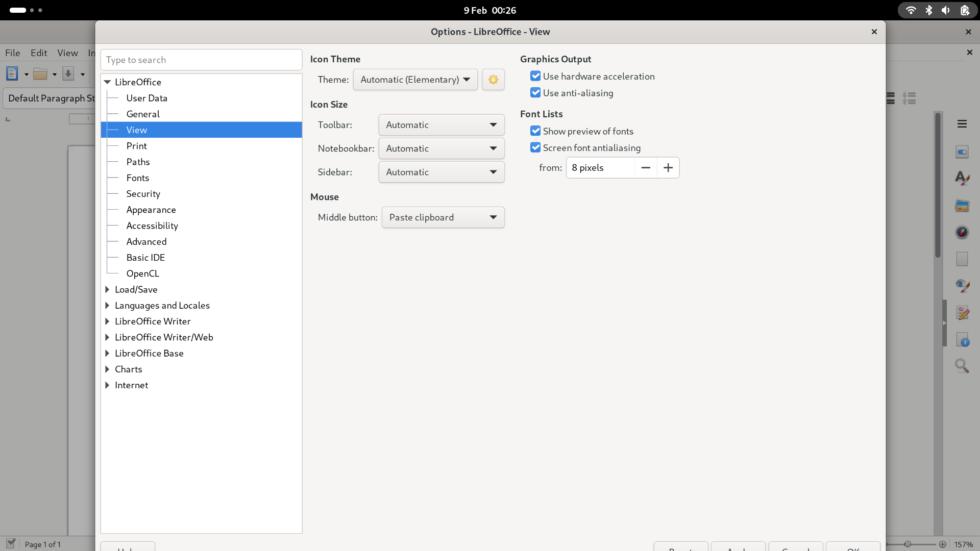980x551 pixels.
Task: Toggle Screen font antialiasing checkbox
Action: tap(535, 147)
